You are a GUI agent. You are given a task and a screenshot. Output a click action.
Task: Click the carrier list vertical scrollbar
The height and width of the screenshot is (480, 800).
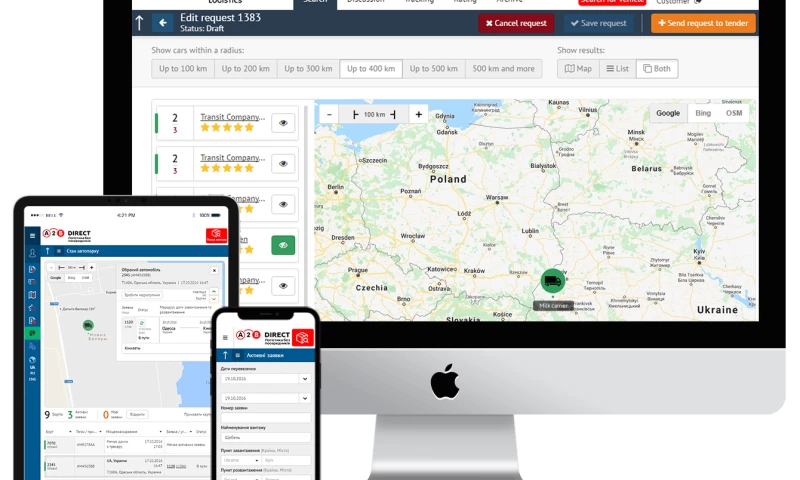coord(306,204)
